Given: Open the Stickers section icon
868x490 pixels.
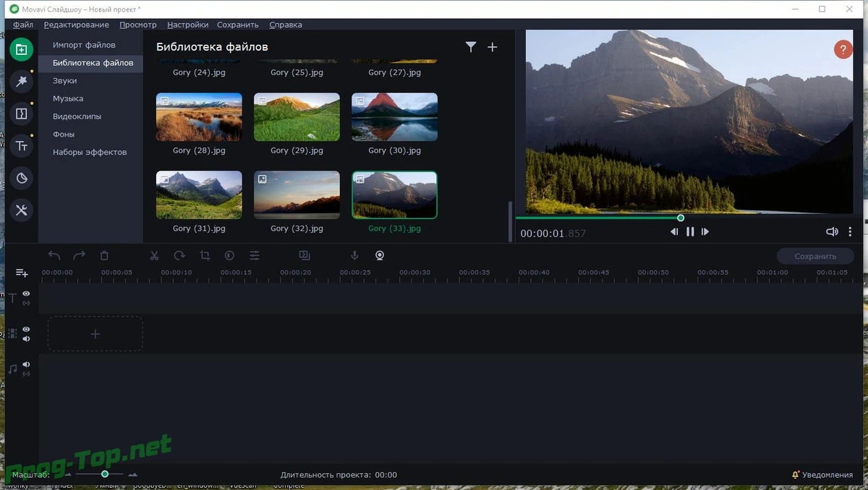Looking at the screenshot, I should point(22,179).
